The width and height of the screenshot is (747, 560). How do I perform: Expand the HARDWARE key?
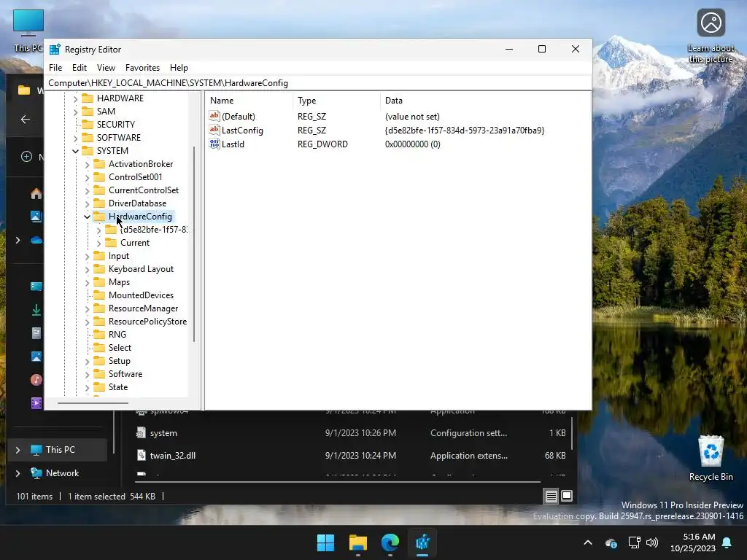tap(75, 99)
